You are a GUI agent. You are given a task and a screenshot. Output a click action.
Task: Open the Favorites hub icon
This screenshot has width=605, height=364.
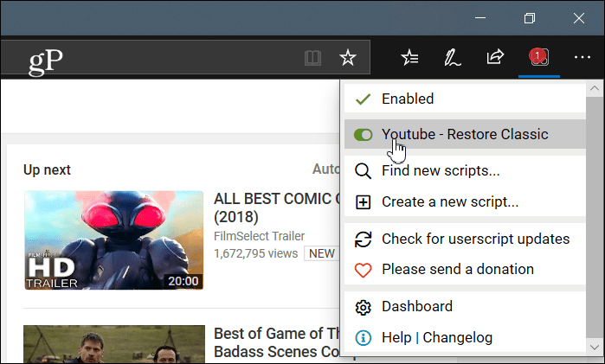click(x=409, y=58)
